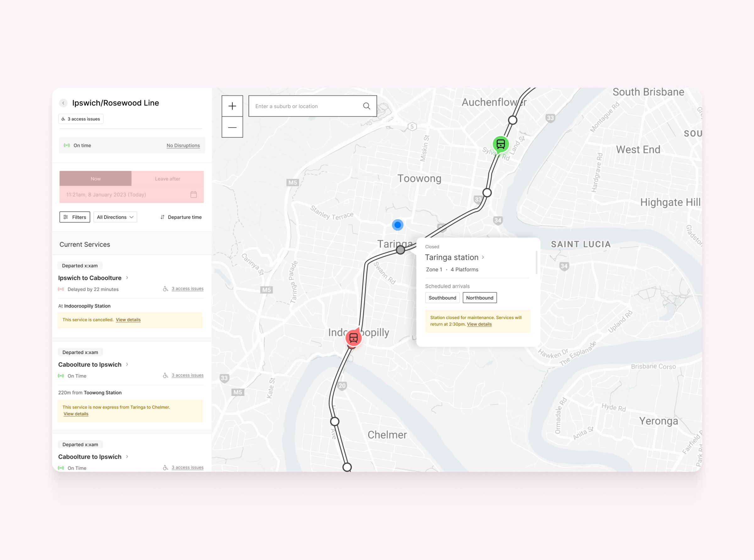754x560 pixels.
Task: Open the All Directions dropdown
Action: click(115, 217)
